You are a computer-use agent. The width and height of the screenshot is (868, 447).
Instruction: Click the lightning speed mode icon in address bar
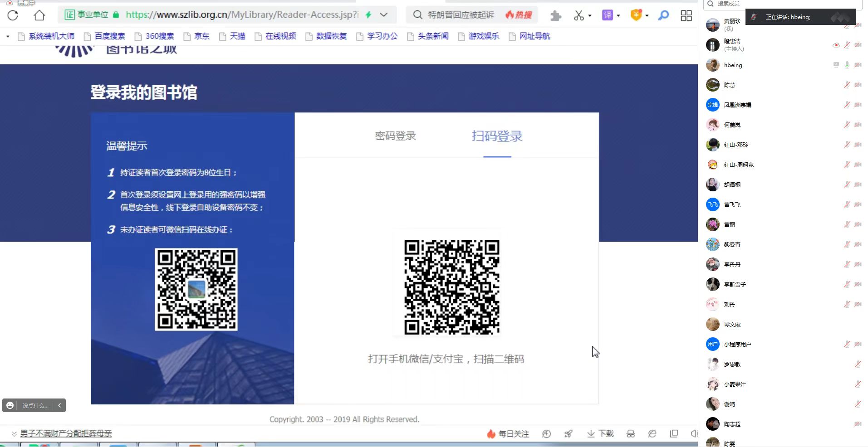368,15
